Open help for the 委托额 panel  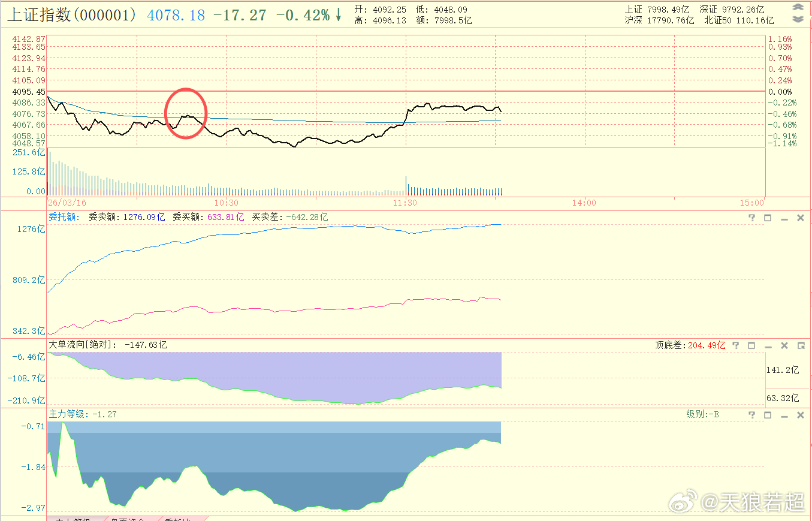[x=752, y=218]
